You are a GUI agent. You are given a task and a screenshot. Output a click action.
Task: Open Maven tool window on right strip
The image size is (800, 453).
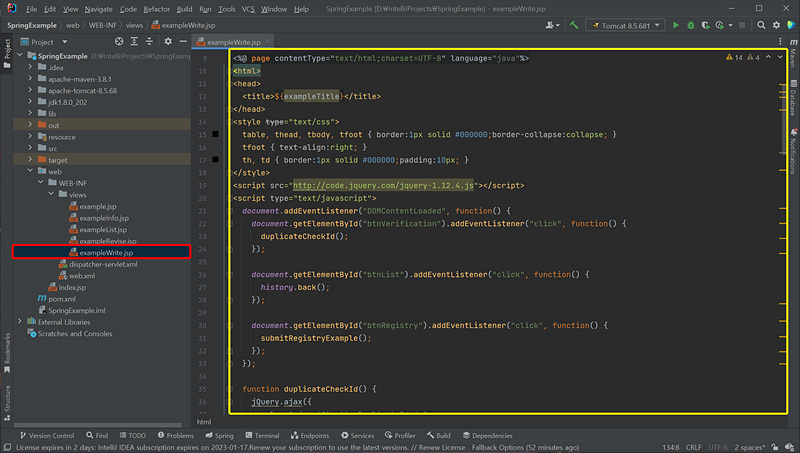click(793, 54)
